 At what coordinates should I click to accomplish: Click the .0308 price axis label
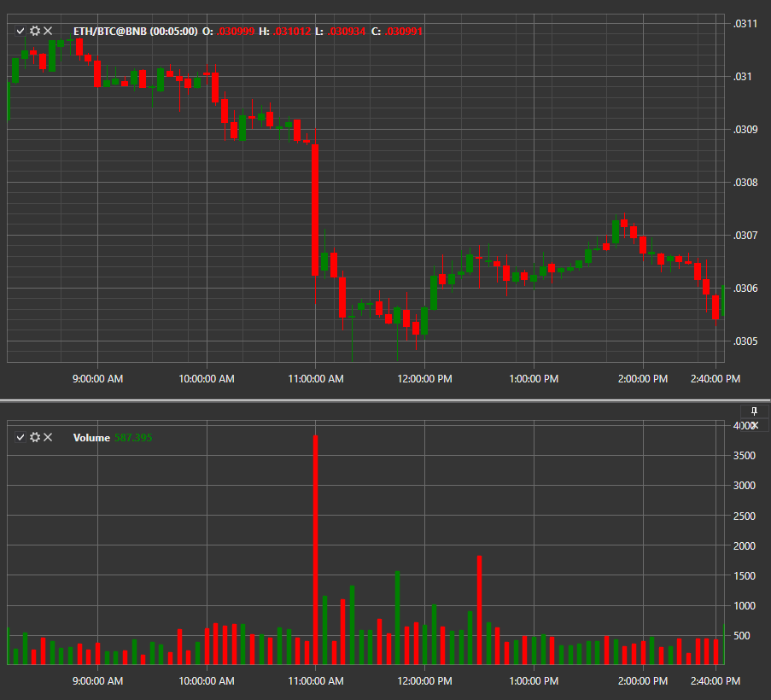pos(745,183)
